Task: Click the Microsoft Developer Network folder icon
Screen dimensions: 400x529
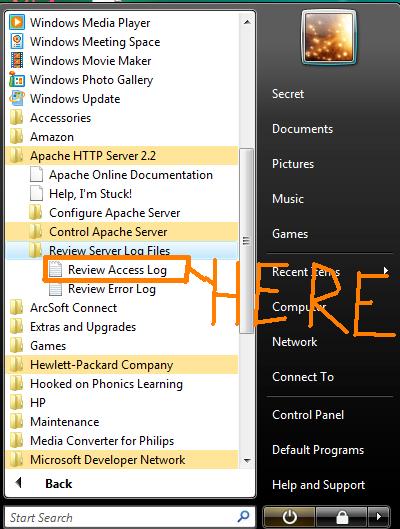Action: click(x=16, y=460)
